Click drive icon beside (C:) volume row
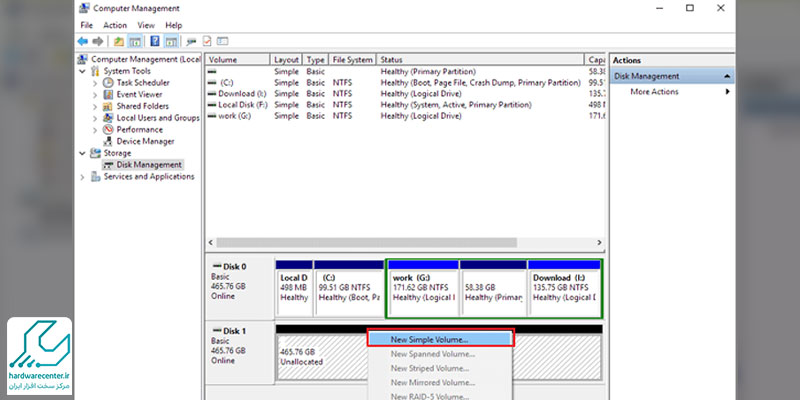Screen dimensions: 800x400 [212, 83]
